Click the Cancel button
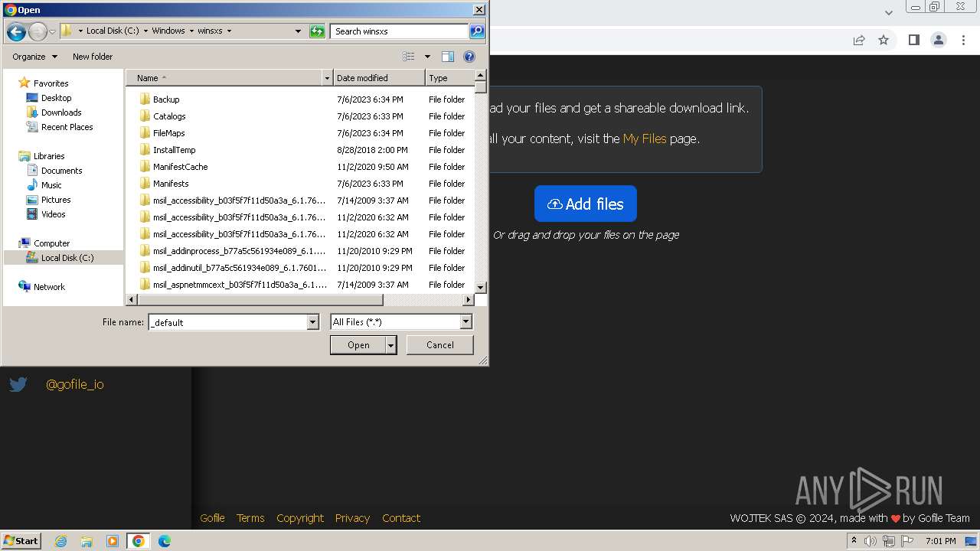This screenshot has height=551, width=980. pos(440,345)
